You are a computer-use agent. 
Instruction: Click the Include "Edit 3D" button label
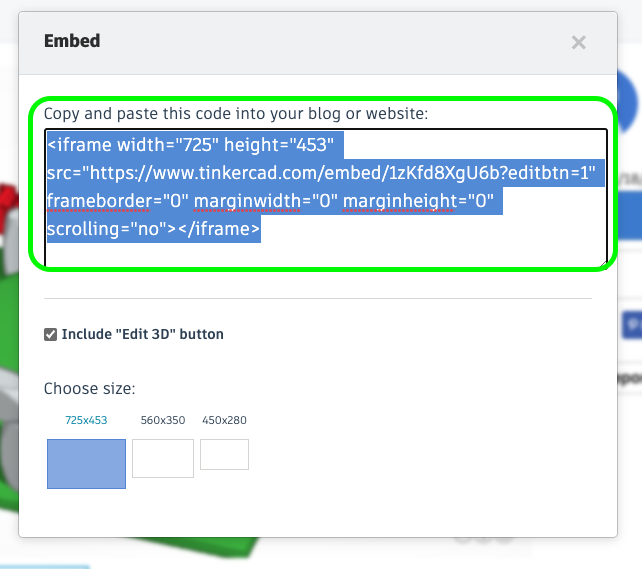click(142, 334)
